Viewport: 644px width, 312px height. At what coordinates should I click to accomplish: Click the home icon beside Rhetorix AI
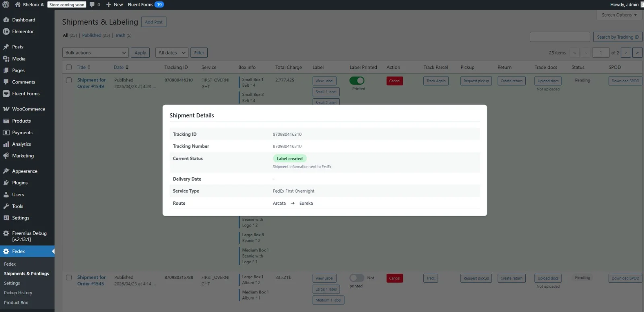point(18,4)
